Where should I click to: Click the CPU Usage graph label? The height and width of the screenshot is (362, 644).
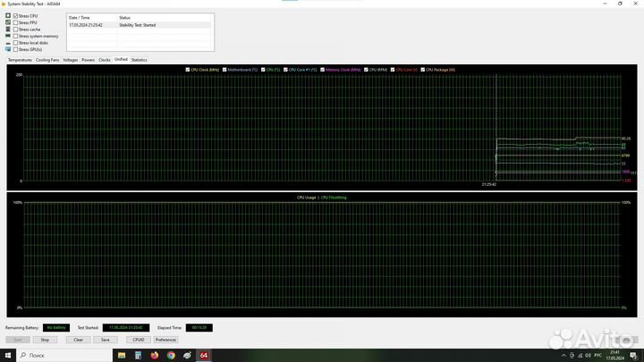pyautogui.click(x=307, y=198)
